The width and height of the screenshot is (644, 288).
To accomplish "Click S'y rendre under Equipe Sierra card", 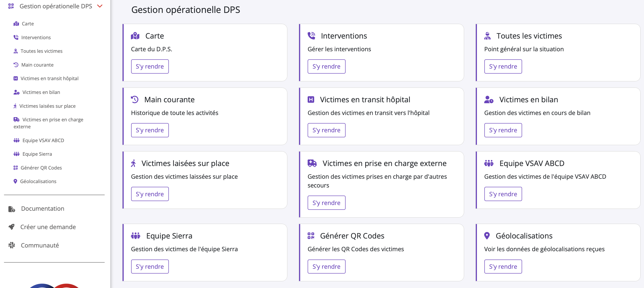I will click(x=150, y=267).
